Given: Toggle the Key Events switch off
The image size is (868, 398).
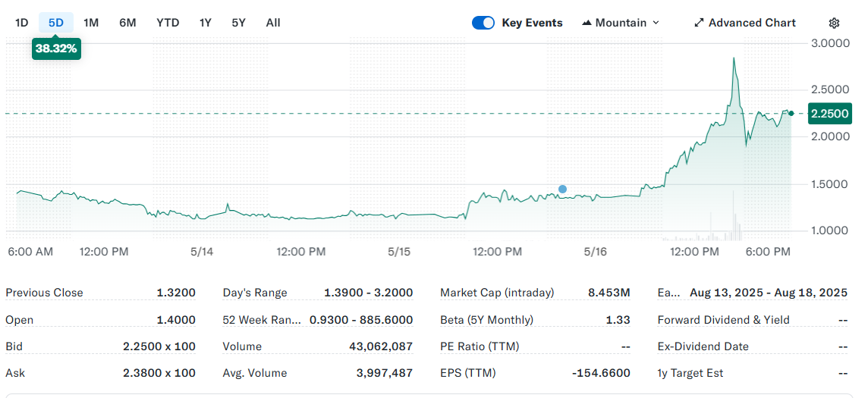Looking at the screenshot, I should pyautogui.click(x=483, y=23).
